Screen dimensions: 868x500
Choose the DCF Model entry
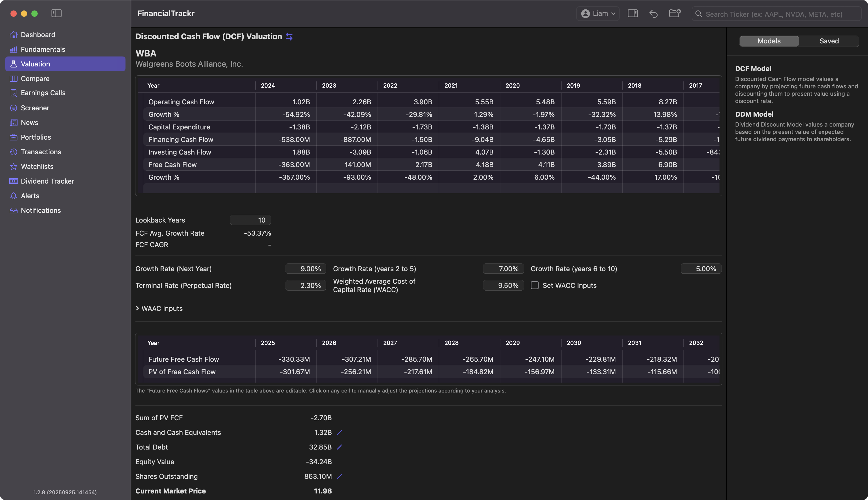coord(753,69)
